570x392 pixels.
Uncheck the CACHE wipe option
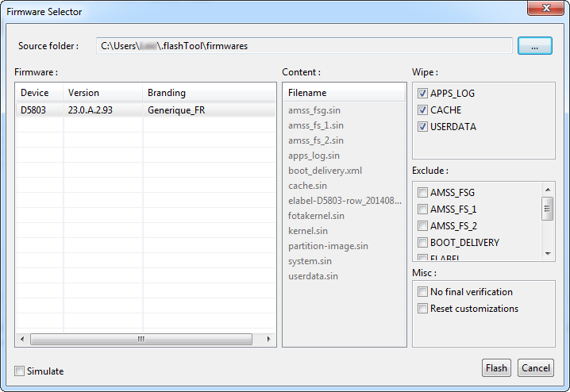pos(423,110)
